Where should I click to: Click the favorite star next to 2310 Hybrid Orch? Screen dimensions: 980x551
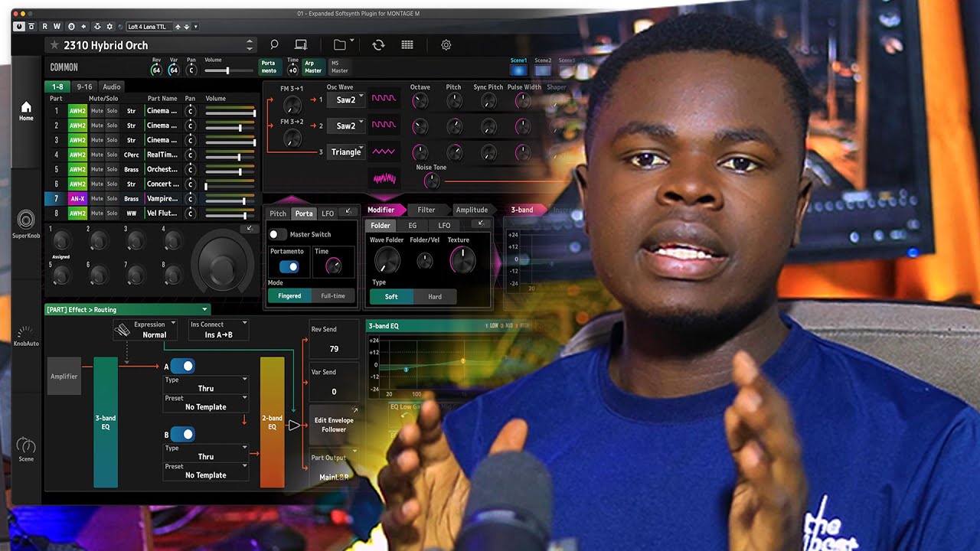54,45
